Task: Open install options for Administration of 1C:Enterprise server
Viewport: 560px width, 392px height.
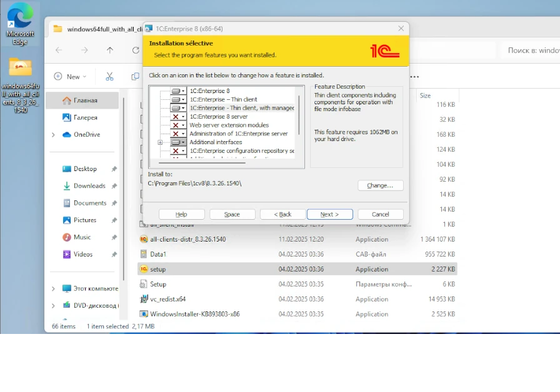Action: [178, 134]
